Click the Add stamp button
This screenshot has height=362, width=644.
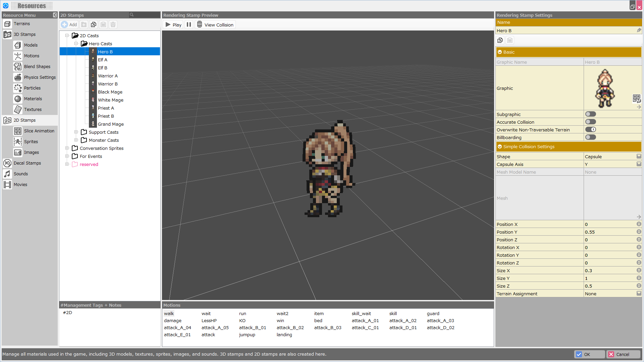point(69,24)
